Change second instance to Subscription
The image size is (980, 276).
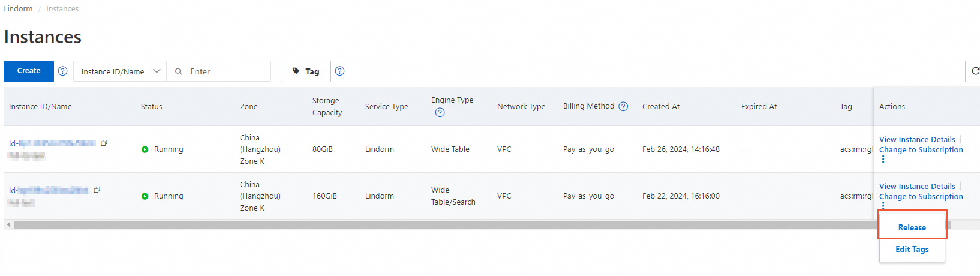(x=921, y=197)
